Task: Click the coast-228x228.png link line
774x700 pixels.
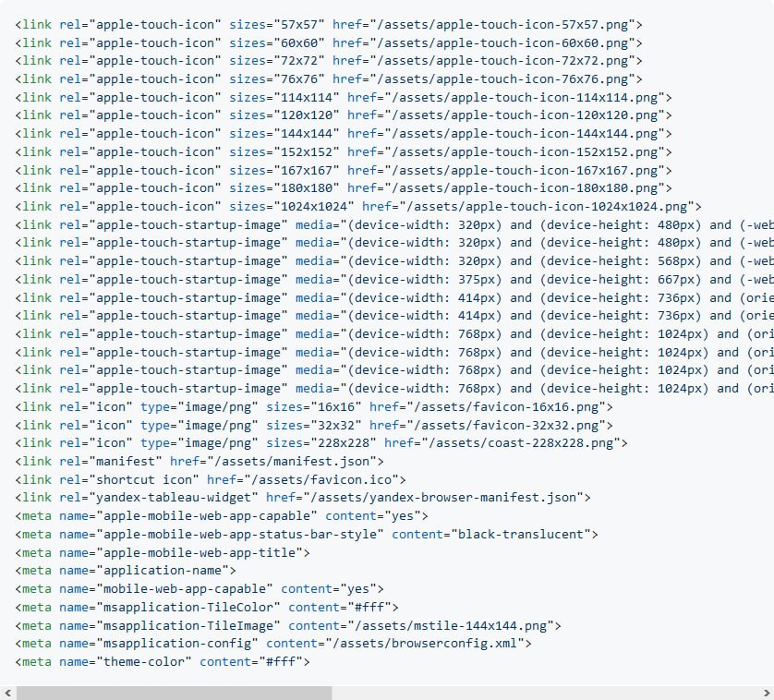Action: coord(321,442)
